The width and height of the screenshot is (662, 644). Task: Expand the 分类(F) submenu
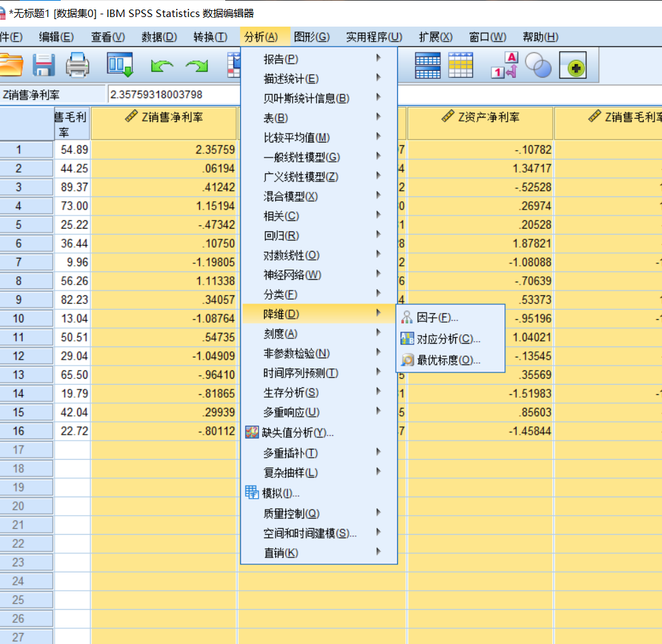point(319,295)
